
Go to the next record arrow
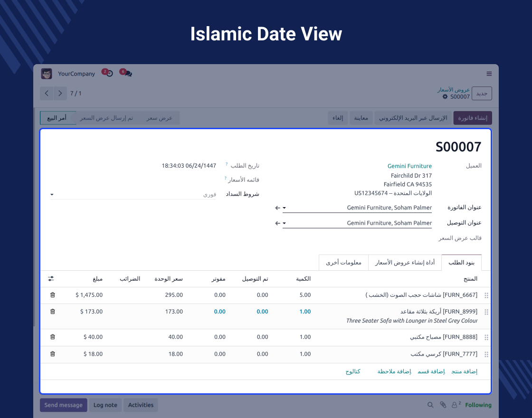(60, 93)
